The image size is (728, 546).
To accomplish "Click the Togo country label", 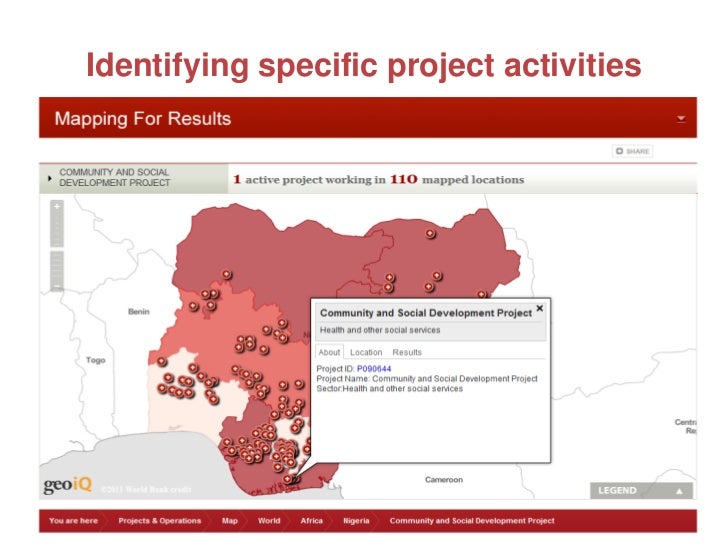I will 96,360.
